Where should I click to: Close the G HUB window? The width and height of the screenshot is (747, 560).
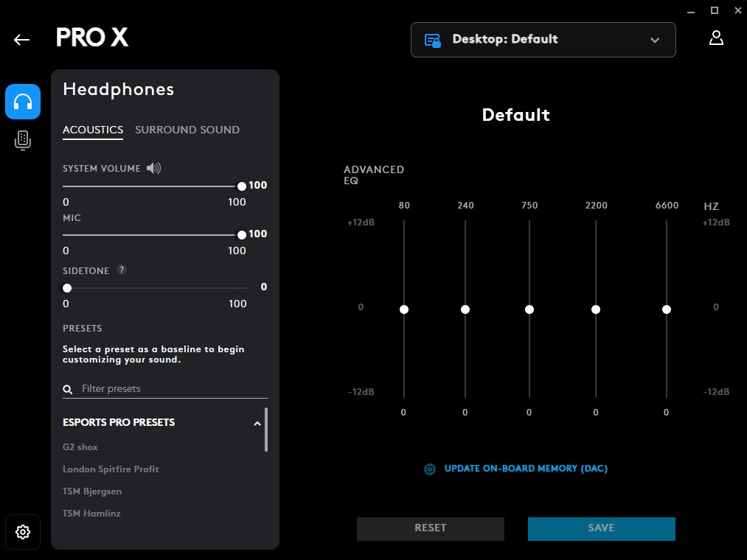coord(737,10)
